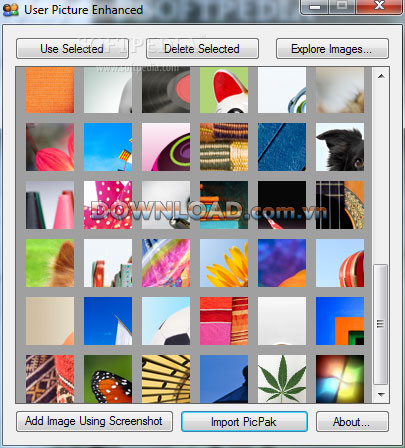Open Explore Images dialog
405x448 pixels.
(332, 49)
